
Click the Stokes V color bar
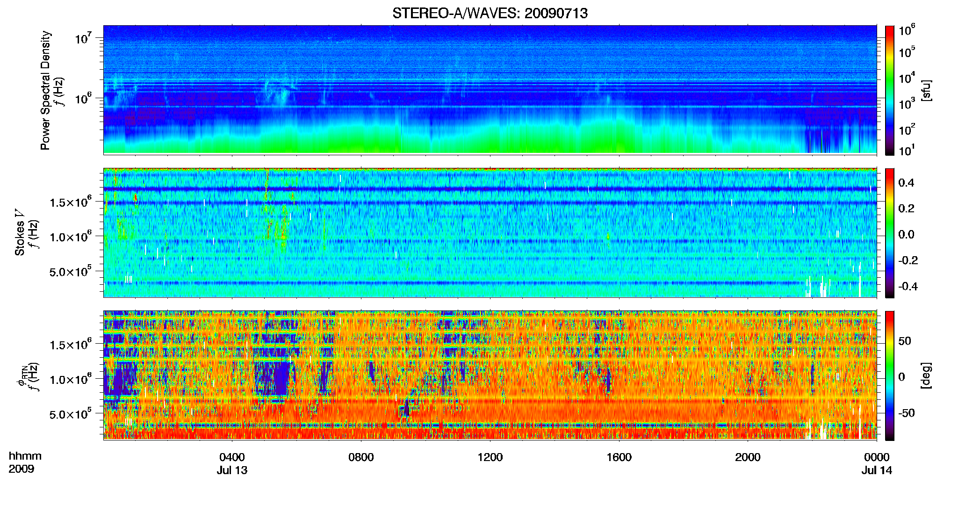coord(890,233)
